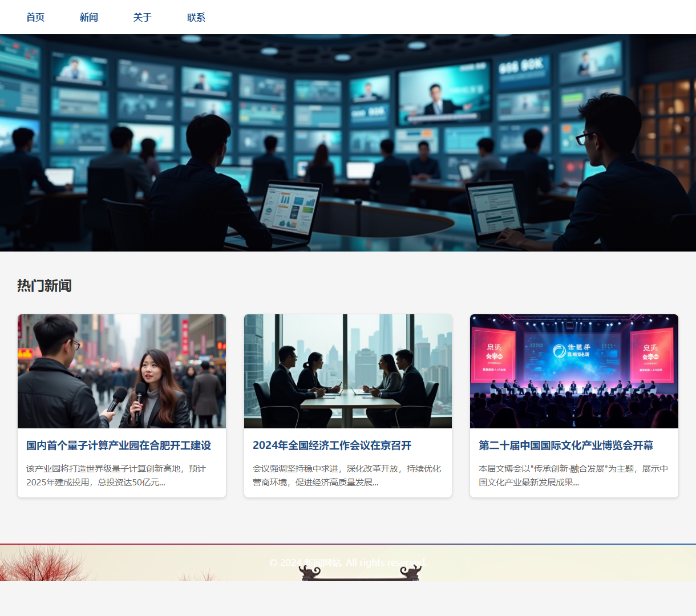
Task: Click the summary starting with 会议强调坚持稳中求进
Action: pyautogui.click(x=347, y=475)
